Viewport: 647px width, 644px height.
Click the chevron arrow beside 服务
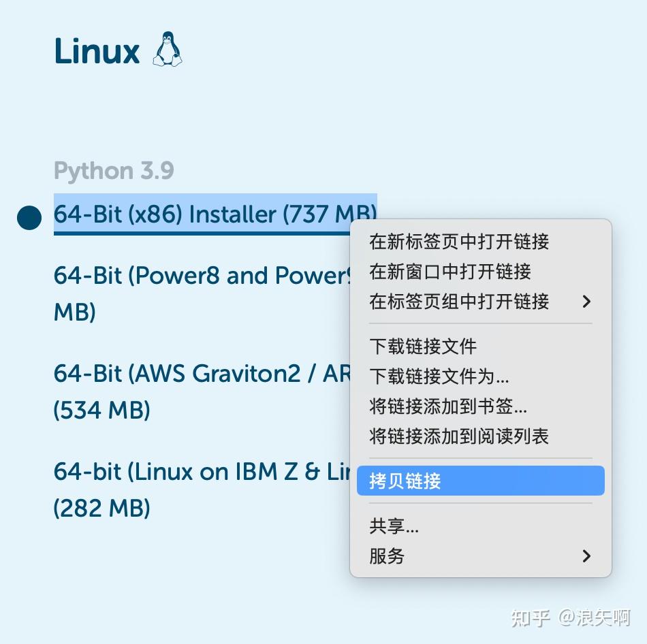586,556
